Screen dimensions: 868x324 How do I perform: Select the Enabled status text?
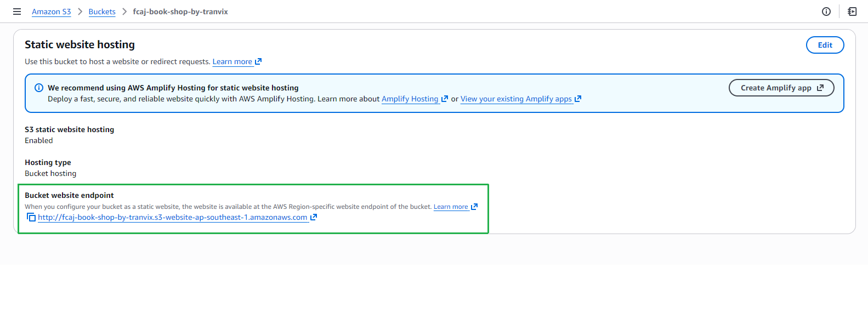click(39, 141)
